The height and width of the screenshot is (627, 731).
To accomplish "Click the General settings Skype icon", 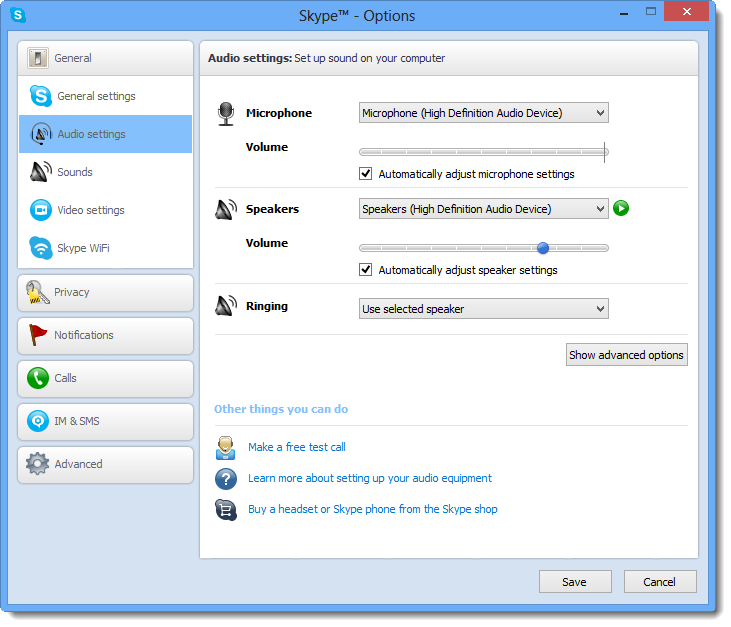I will click(41, 96).
